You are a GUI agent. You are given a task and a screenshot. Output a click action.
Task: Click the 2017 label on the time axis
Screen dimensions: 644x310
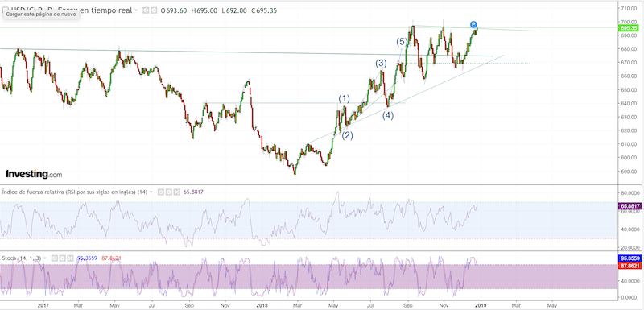pyautogui.click(x=43, y=305)
